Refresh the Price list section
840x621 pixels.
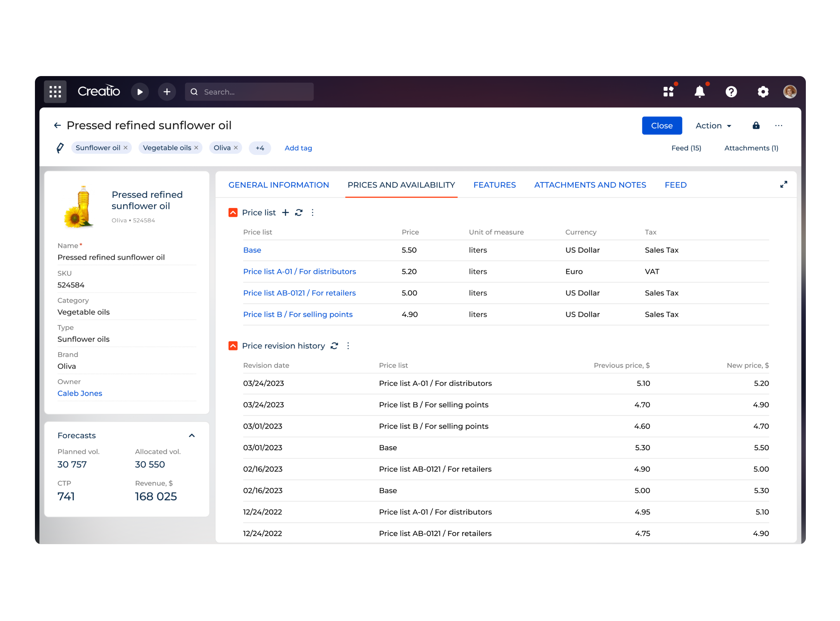point(299,213)
